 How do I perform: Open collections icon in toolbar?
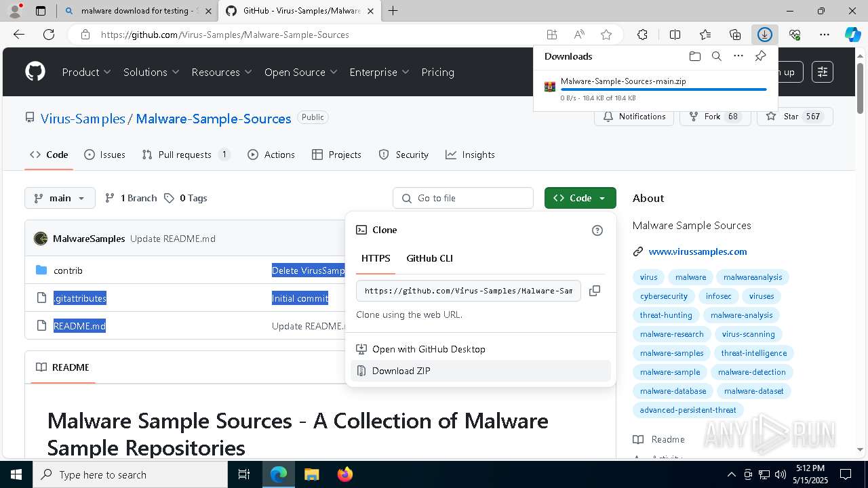coord(735,35)
